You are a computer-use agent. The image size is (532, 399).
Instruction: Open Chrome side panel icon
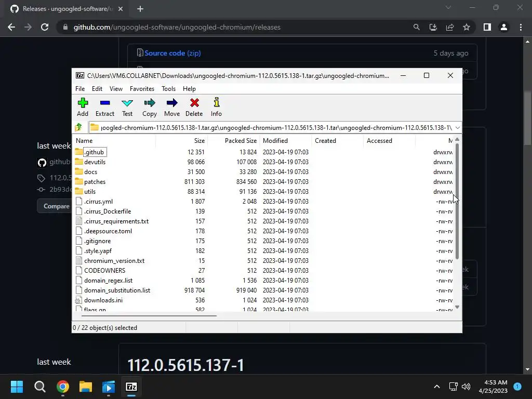(487, 27)
